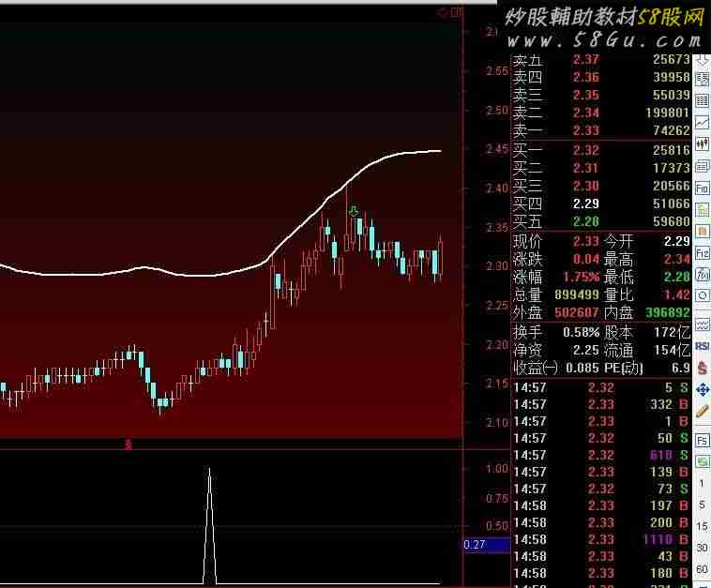This screenshot has width=711, height=588.
Task: Open the report list icon in the sidebar
Action: coord(703,80)
